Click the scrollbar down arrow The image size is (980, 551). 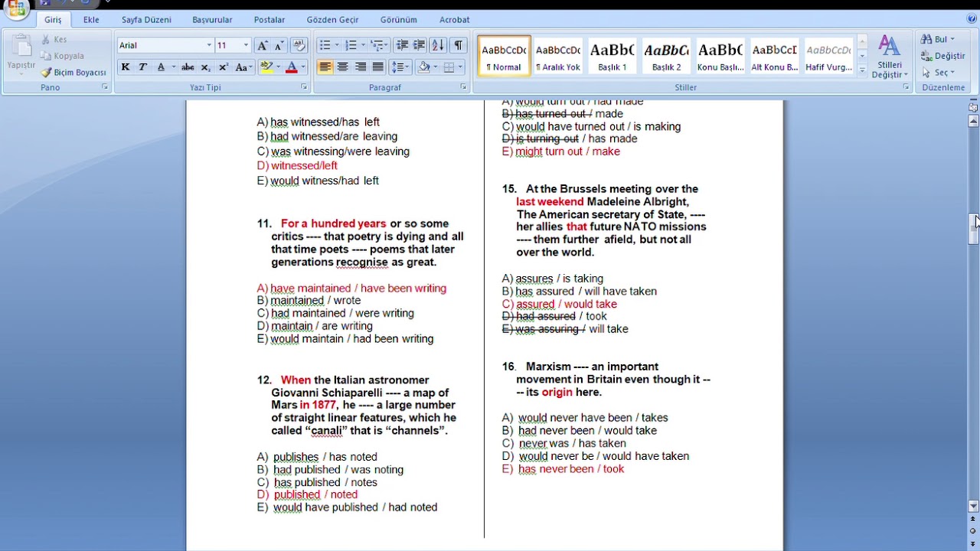(973, 506)
